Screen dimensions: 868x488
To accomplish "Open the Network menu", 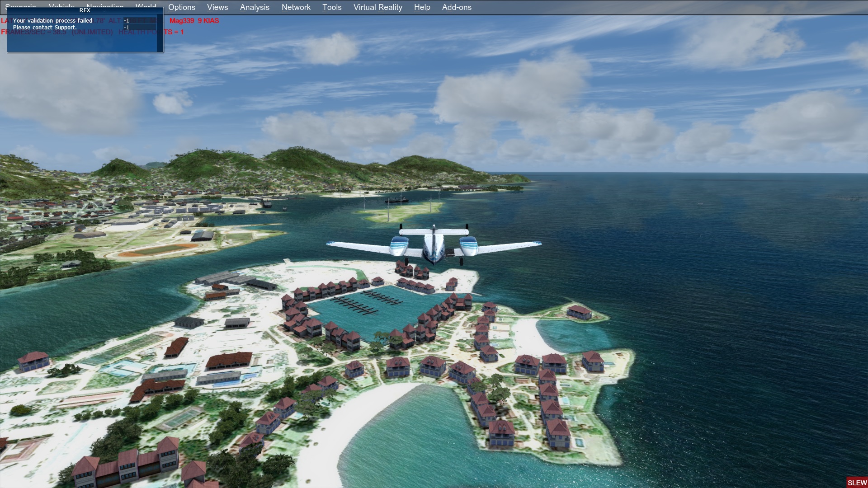I will coord(296,7).
